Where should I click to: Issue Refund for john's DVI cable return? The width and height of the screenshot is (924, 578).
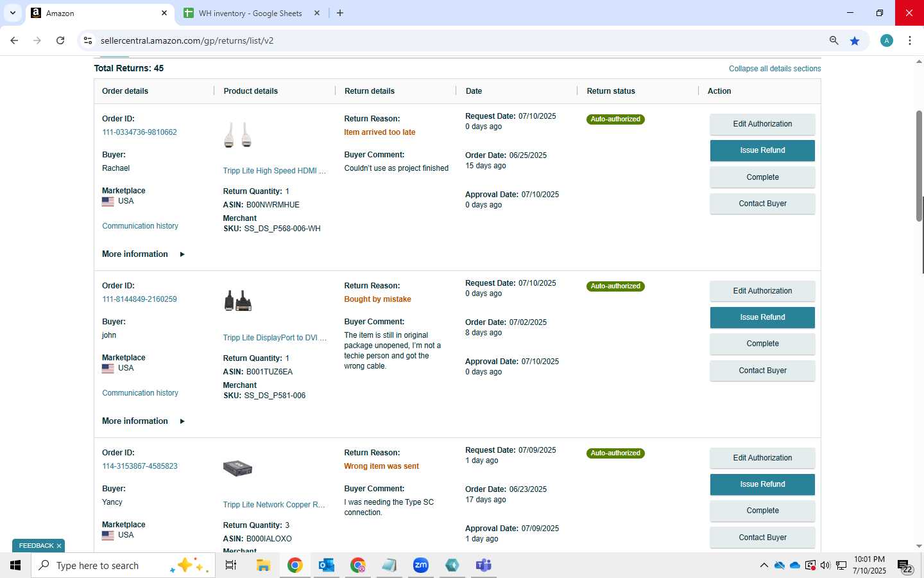click(762, 317)
